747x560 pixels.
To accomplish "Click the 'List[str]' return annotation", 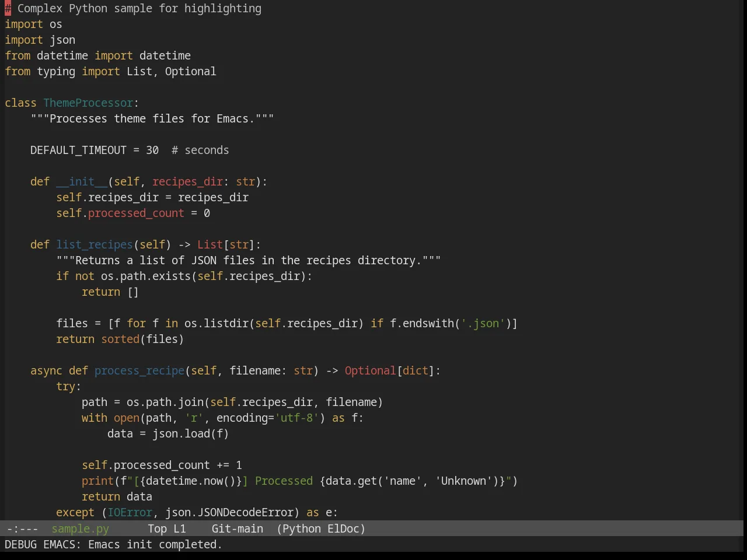I will (x=226, y=244).
